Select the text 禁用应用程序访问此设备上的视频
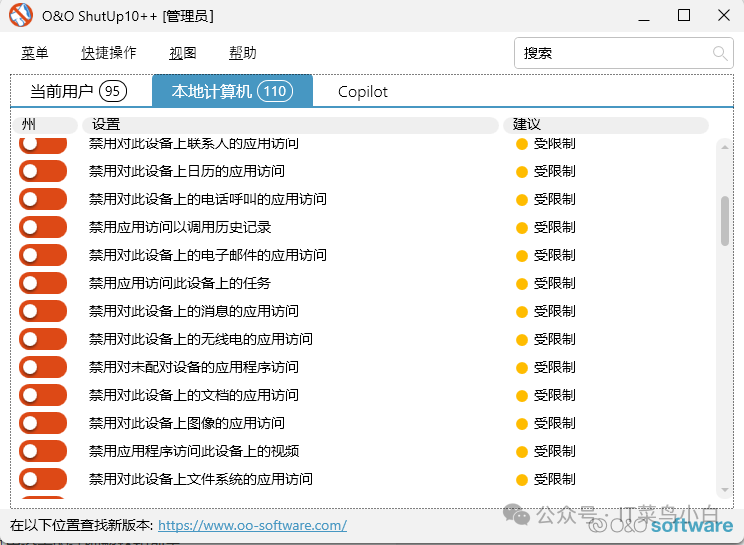The image size is (744, 545). (194, 451)
